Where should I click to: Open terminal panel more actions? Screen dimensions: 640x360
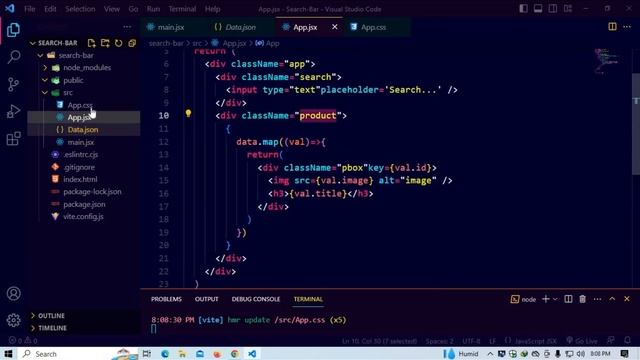click(597, 299)
